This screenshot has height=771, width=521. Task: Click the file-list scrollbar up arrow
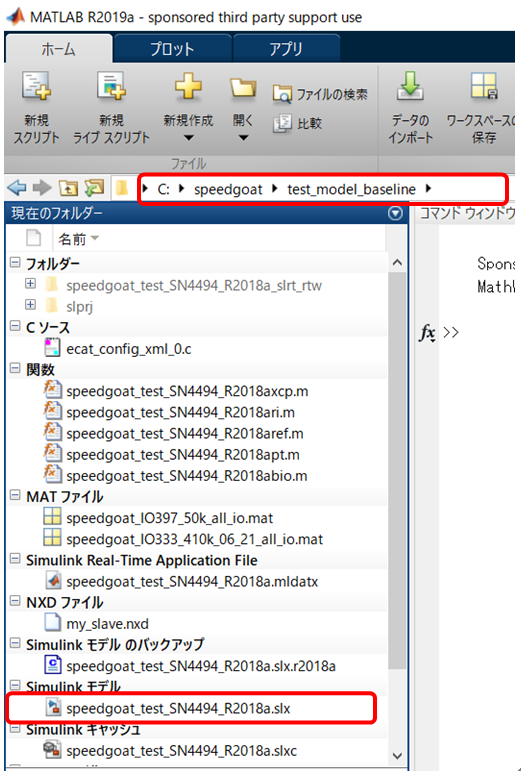(397, 263)
